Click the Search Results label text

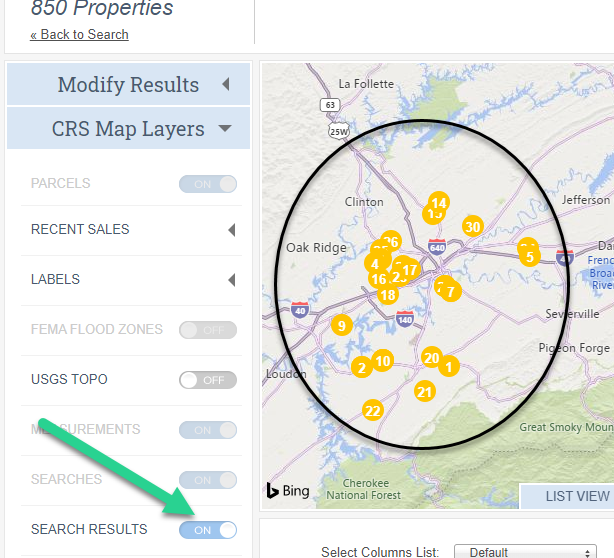tap(89, 529)
